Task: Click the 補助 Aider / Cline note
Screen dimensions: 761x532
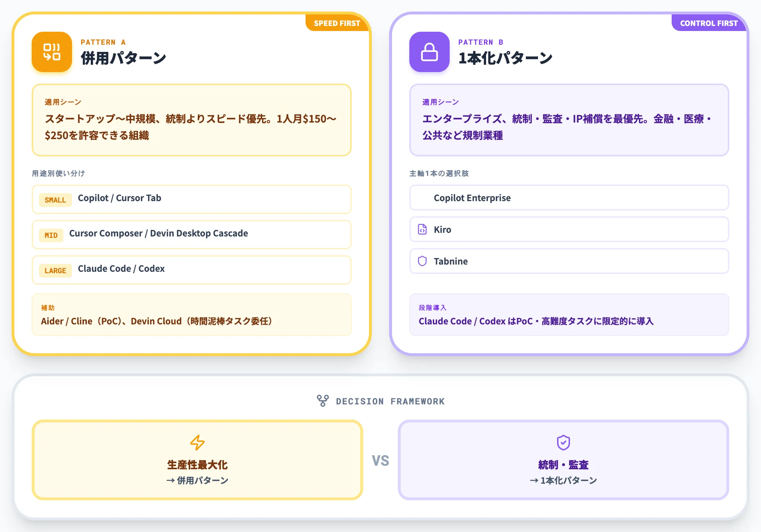Action: pyautogui.click(x=192, y=315)
